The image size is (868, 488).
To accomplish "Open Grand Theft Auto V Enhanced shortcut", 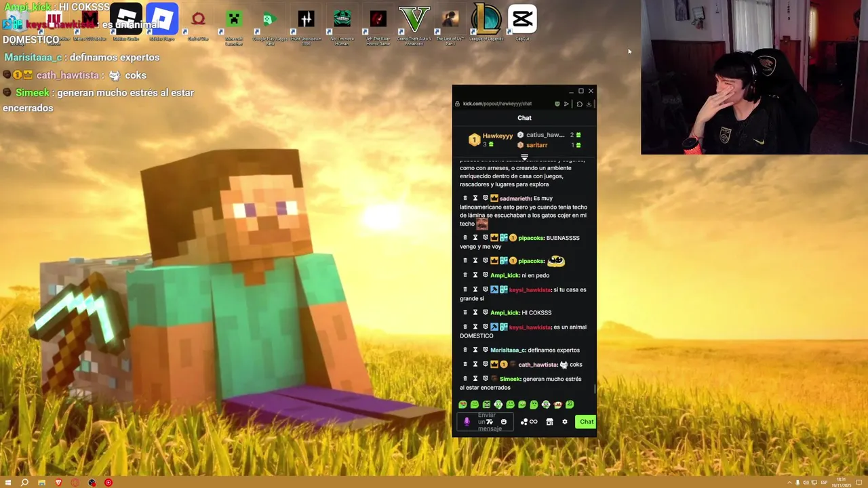I will point(414,24).
